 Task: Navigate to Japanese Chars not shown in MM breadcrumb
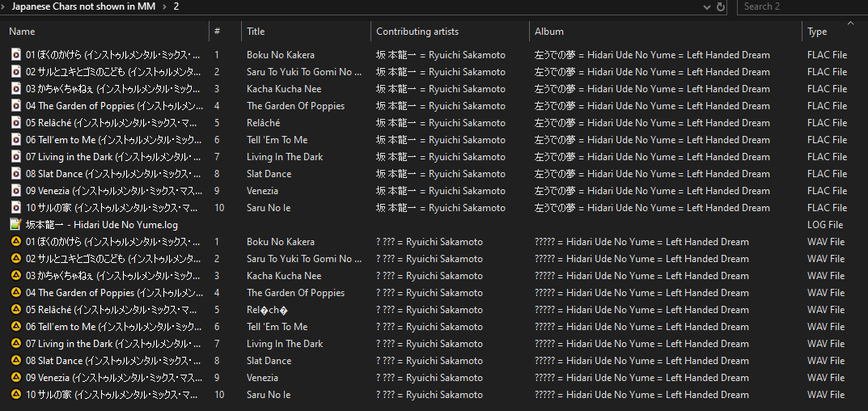coord(84,6)
